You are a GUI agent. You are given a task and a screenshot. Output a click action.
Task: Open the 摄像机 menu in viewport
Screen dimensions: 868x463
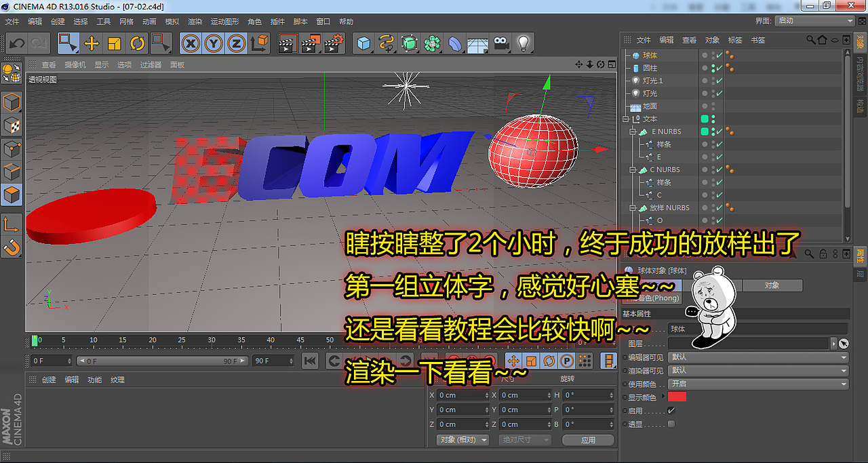click(75, 65)
